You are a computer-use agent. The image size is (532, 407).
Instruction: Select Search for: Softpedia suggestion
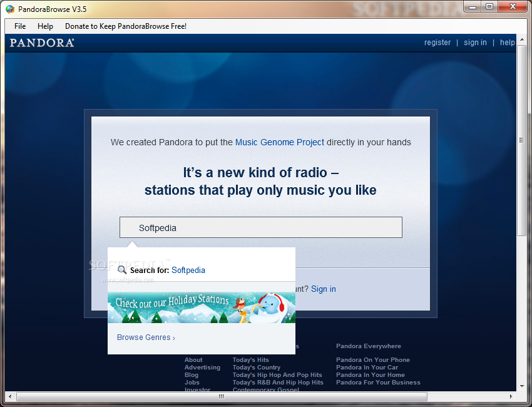tap(202, 270)
